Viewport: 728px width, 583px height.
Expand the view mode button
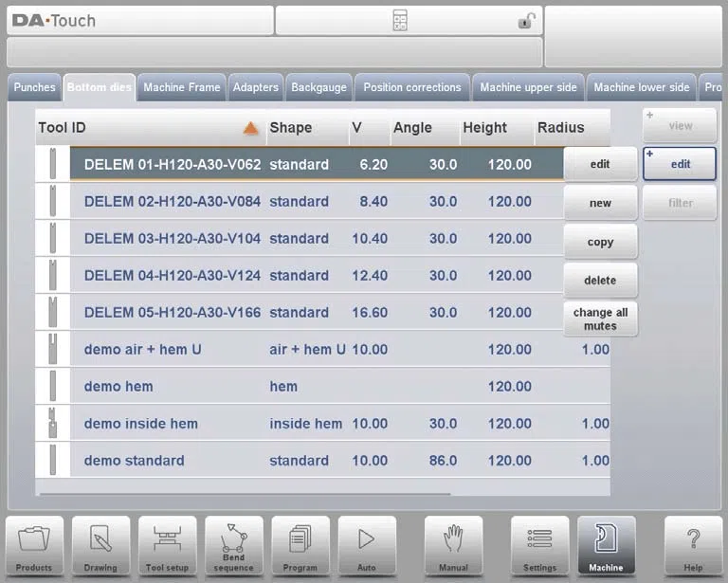click(x=680, y=125)
